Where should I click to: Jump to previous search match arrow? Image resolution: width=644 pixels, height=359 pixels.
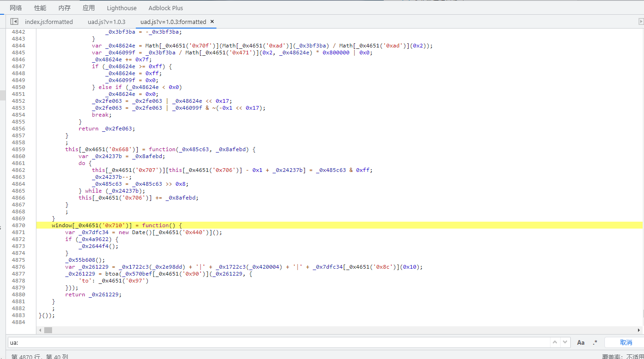pos(555,342)
